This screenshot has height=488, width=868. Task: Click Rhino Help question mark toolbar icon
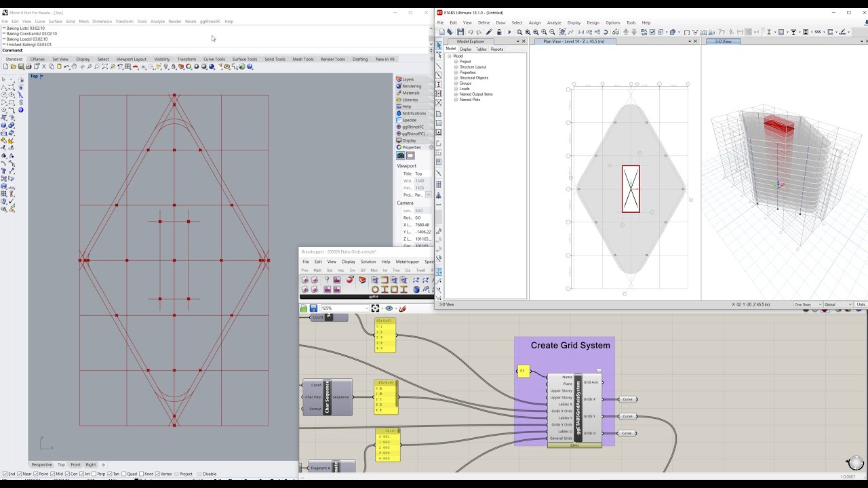tap(250, 66)
